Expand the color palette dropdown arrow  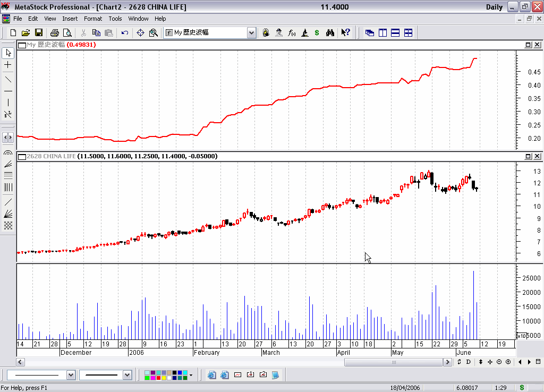click(191, 375)
